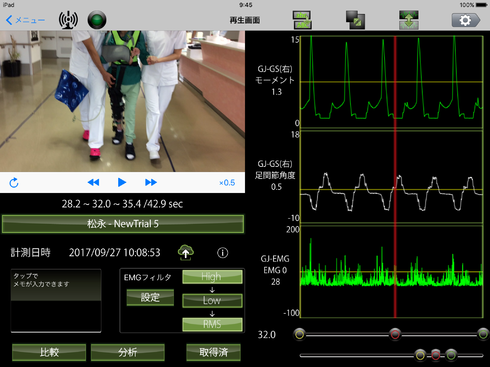Image resolution: width=490 pixels, height=367 pixels.
Task: Tap the yellow knob on lower slider
Action: tap(420, 355)
